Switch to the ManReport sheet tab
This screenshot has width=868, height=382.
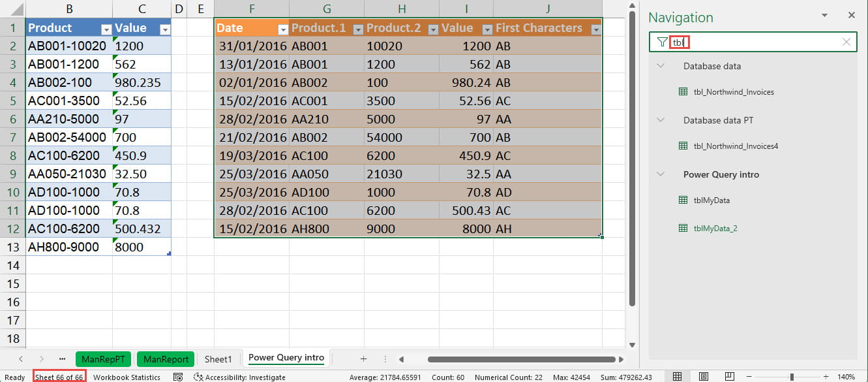[x=166, y=358]
